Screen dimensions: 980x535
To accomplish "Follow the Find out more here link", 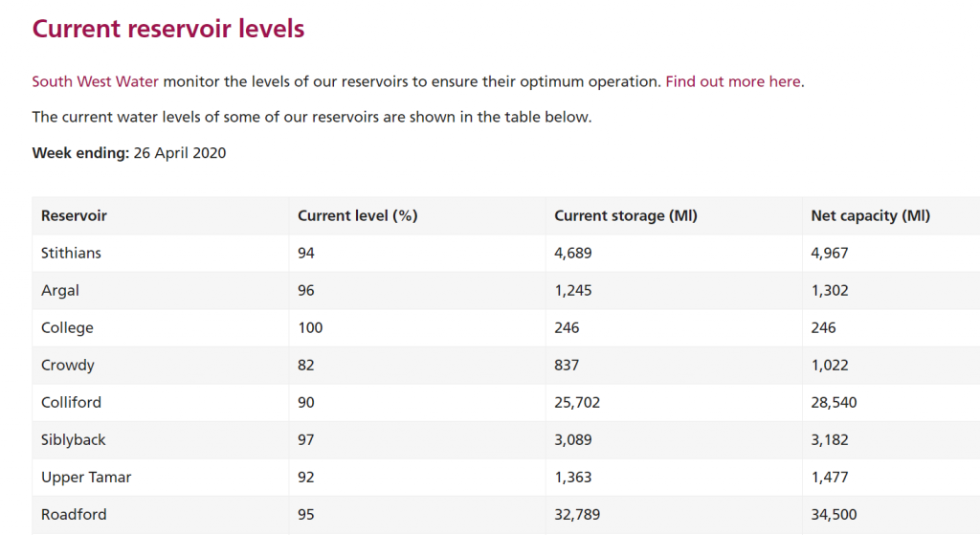I will point(733,82).
